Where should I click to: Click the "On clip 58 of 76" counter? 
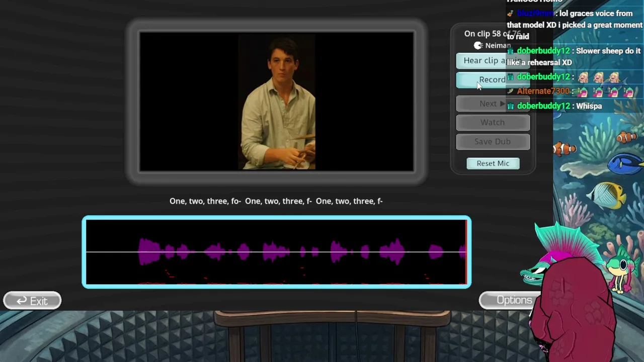tap(493, 34)
